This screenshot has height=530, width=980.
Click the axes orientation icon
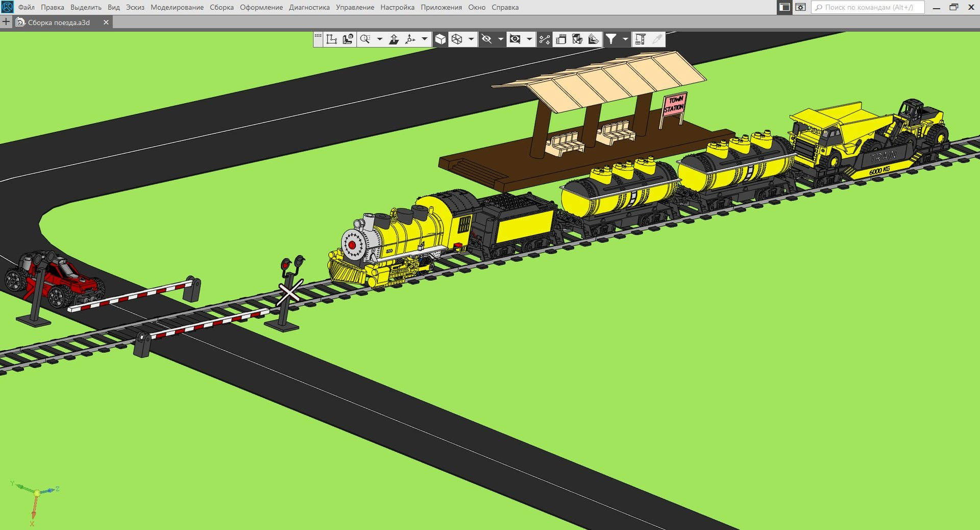[x=410, y=39]
